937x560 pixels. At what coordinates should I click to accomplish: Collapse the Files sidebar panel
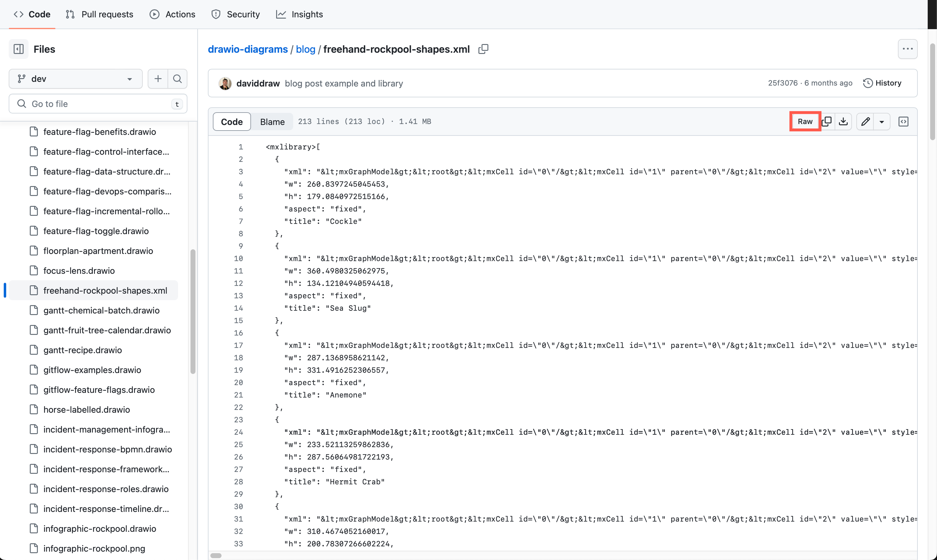point(18,49)
